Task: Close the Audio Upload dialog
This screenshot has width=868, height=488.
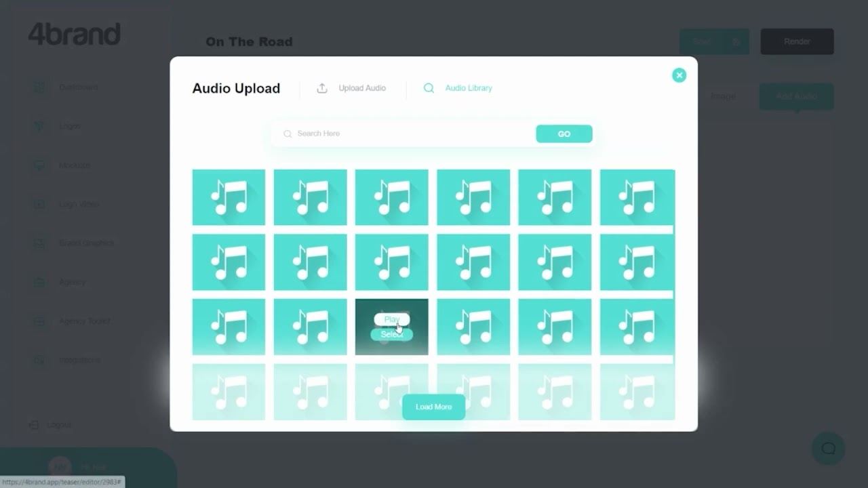Action: click(679, 75)
